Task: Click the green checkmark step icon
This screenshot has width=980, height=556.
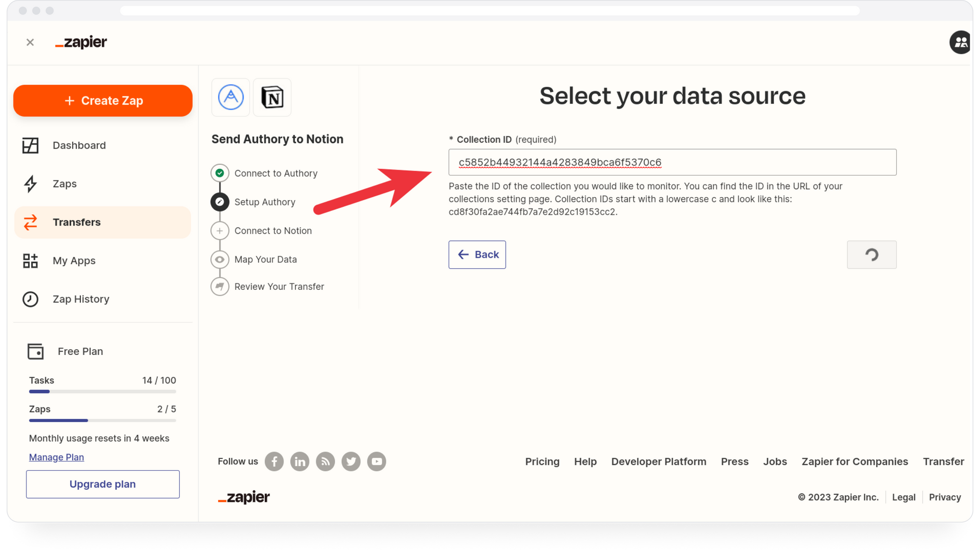Action: [x=220, y=173]
